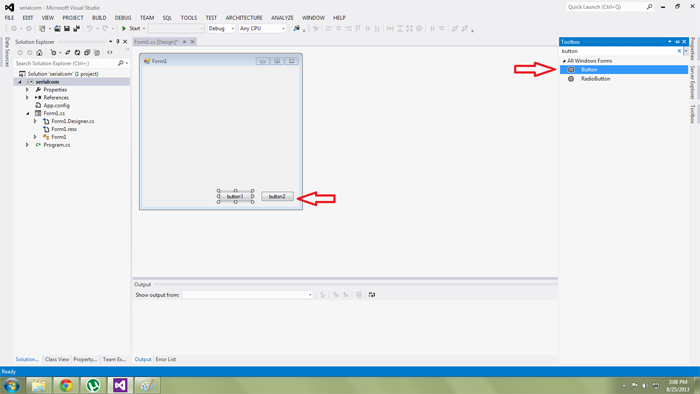Click the Undo toolbar icon
Screen dimensions: 700x394
coord(90,28)
